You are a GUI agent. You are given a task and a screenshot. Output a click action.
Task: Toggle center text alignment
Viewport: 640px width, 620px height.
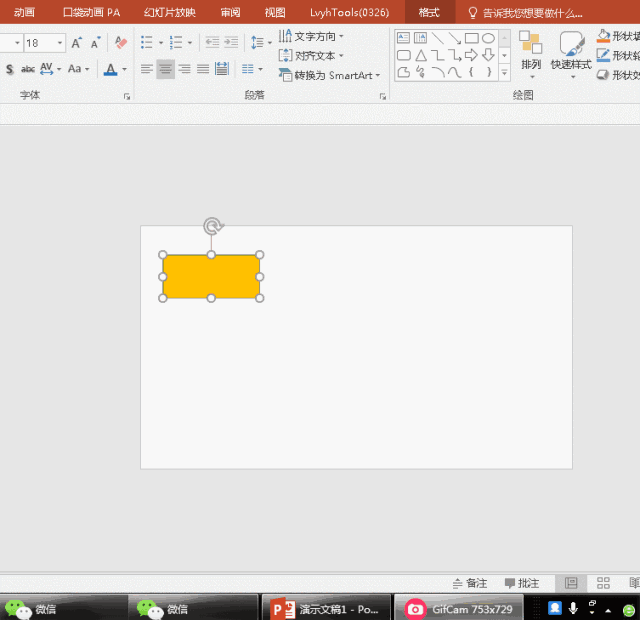(165, 69)
